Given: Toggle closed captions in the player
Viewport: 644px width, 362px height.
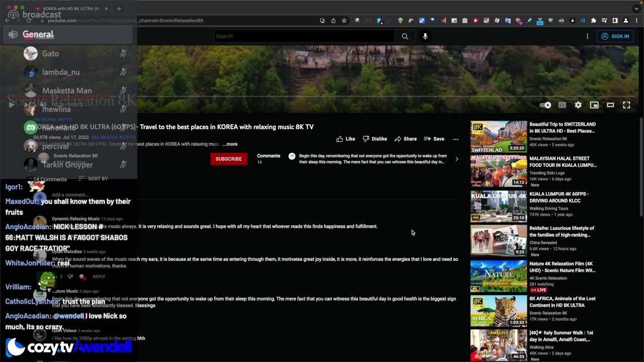Looking at the screenshot, I should [562, 105].
